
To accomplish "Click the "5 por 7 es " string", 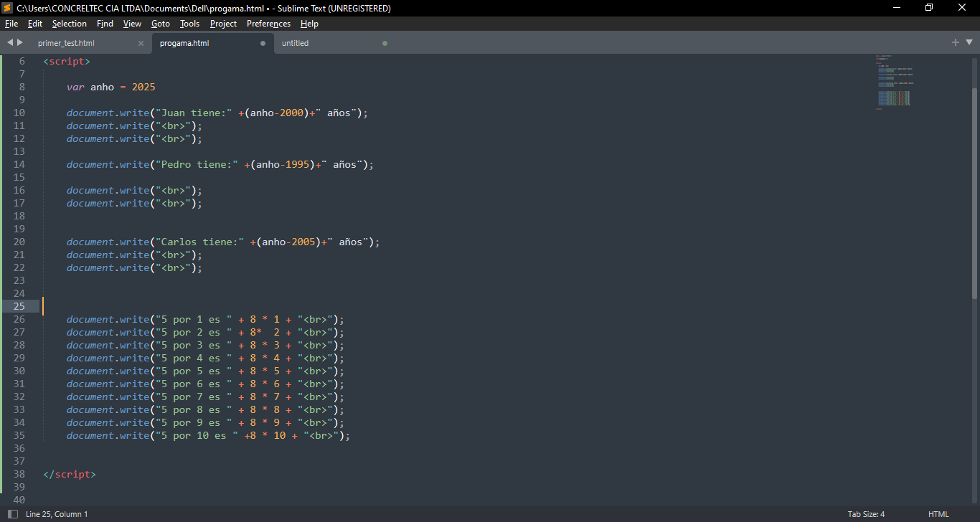I will (194, 397).
